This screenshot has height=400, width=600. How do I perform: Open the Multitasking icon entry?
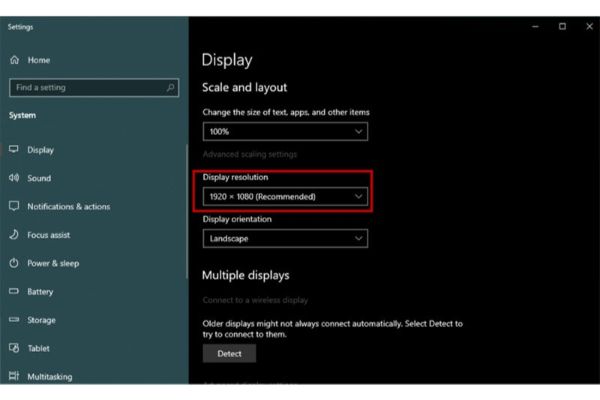14,376
